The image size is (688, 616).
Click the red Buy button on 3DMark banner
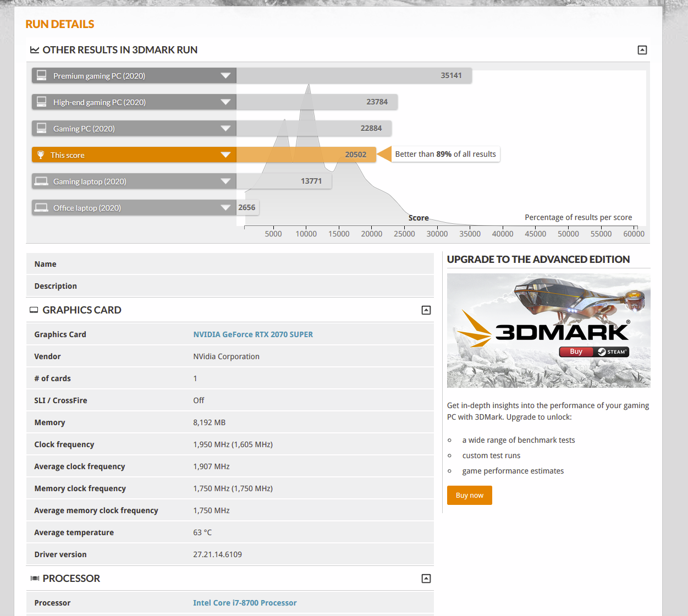coord(576,352)
